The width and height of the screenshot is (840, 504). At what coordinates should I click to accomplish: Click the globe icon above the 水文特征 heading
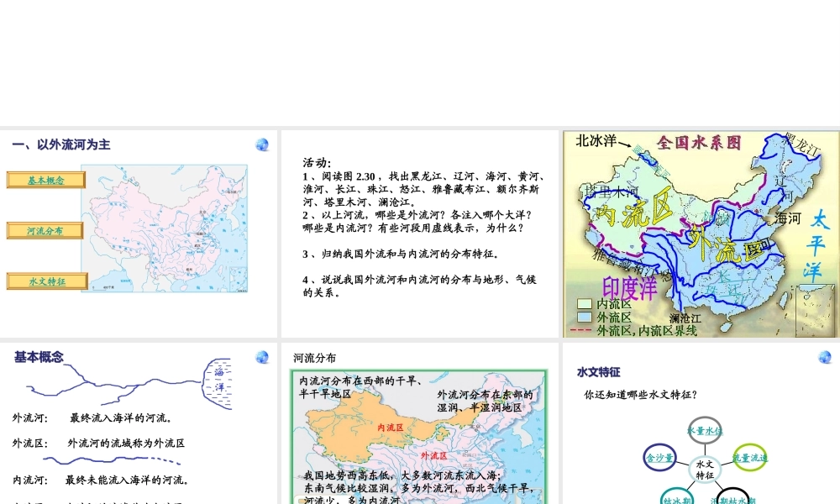[825, 357]
